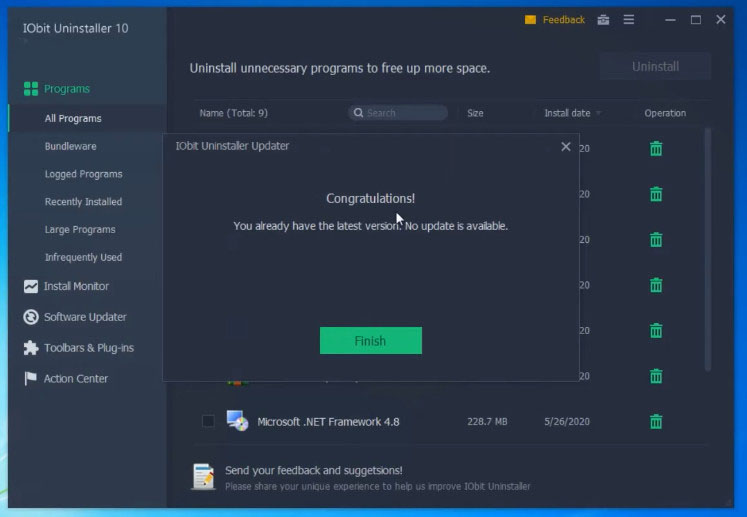Screen dimensions: 747x517
Task: Open Toolbars & Plug-ins section
Action: [89, 348]
